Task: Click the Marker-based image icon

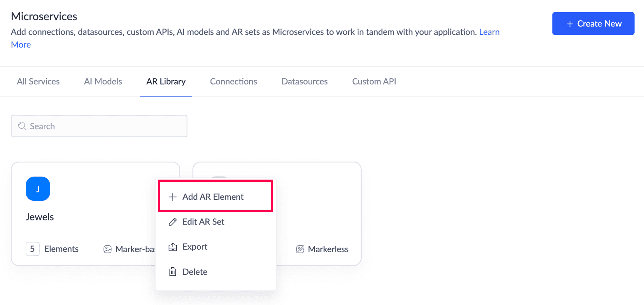Action: click(x=108, y=249)
